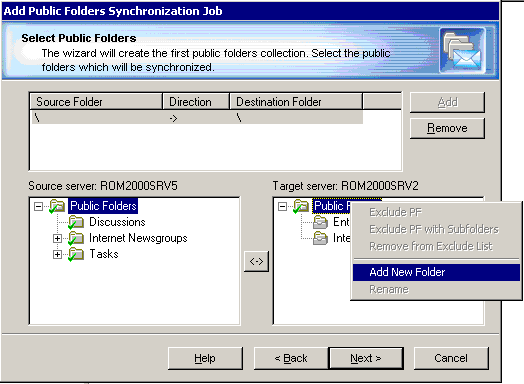Image resolution: width=524 pixels, height=384 pixels.
Task: Select the source Public Folders label
Action: (x=103, y=206)
